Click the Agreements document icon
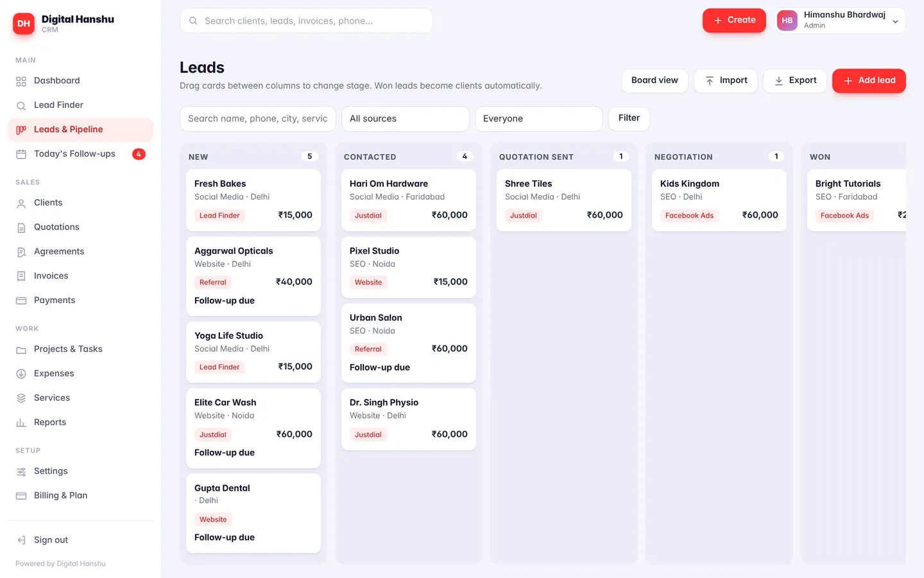This screenshot has height=578, width=924. 21,252
